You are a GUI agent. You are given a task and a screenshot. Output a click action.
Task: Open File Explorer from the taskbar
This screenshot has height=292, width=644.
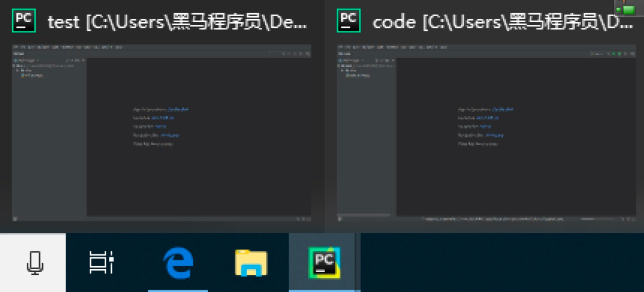coord(250,262)
